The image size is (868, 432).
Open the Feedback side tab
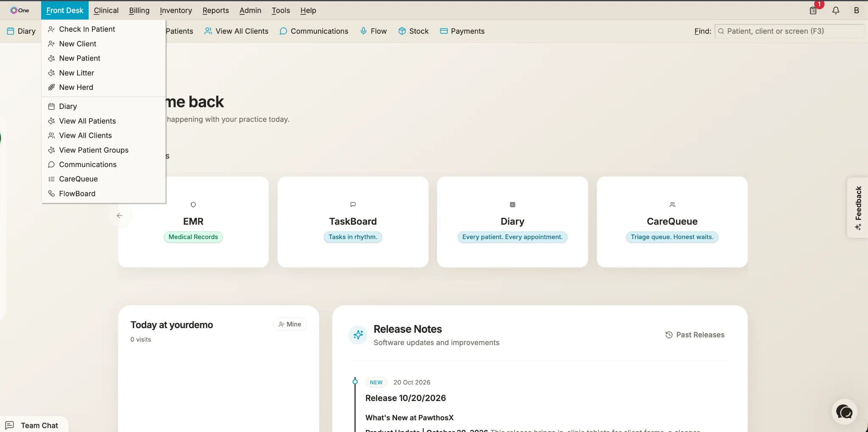coord(858,208)
